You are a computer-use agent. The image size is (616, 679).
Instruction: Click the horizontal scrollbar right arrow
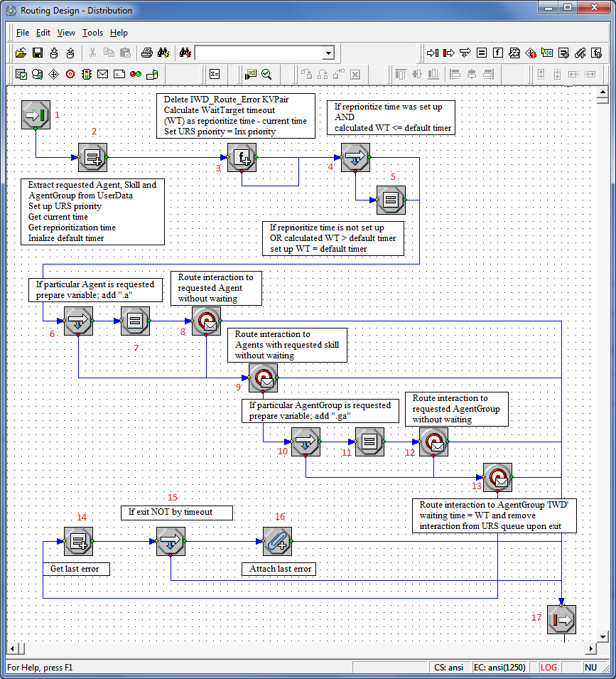tap(590, 649)
